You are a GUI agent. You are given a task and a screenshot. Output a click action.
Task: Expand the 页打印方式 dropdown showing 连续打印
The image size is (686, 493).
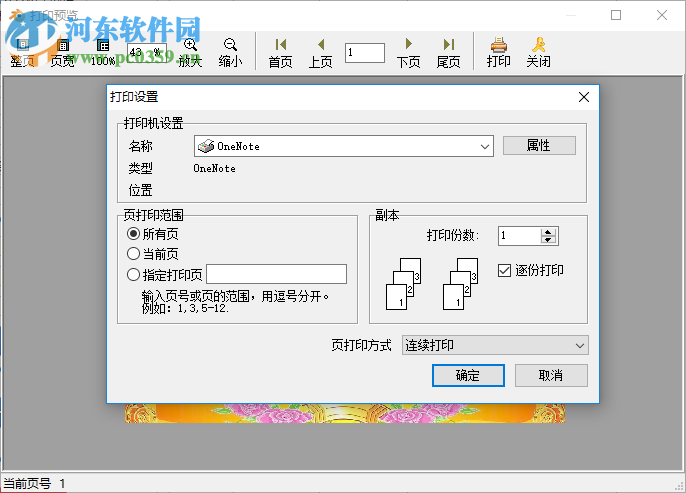[495, 345]
